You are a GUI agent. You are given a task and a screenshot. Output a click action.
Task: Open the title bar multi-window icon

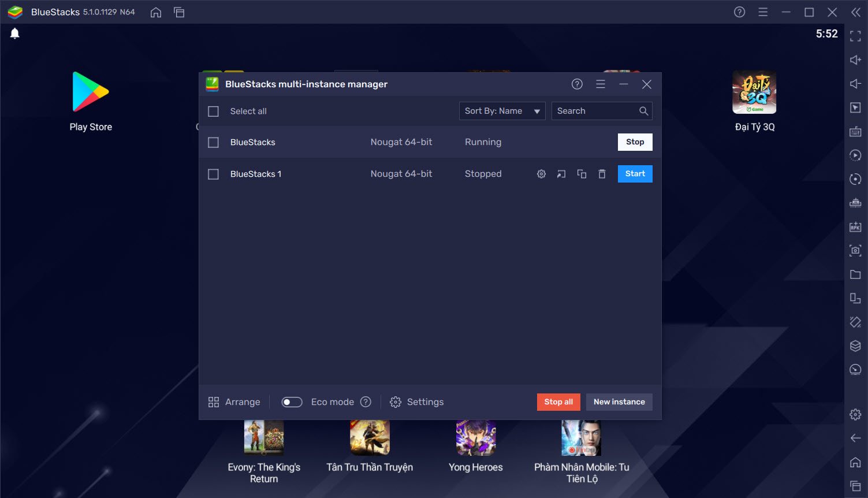[x=179, y=12]
